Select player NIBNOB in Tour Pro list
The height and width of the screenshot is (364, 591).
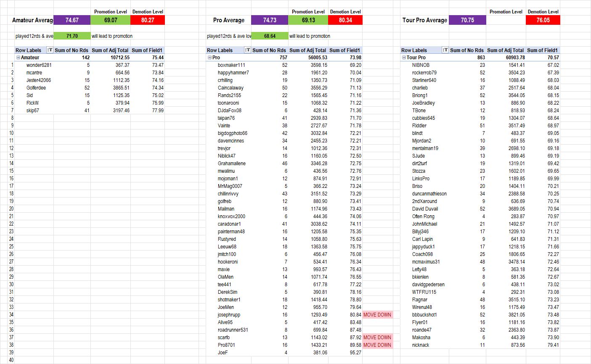[x=421, y=65]
